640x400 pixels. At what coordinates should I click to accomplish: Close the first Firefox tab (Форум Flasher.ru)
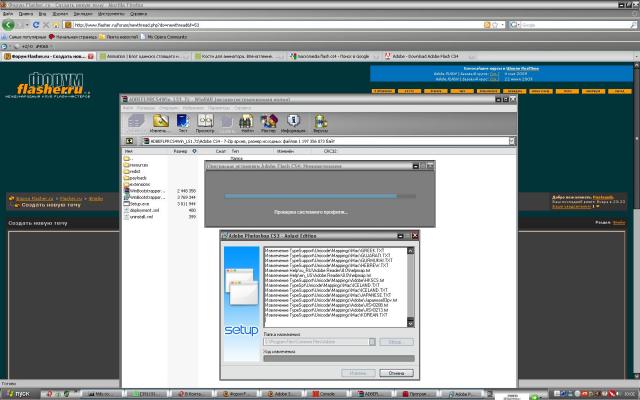tap(91, 56)
